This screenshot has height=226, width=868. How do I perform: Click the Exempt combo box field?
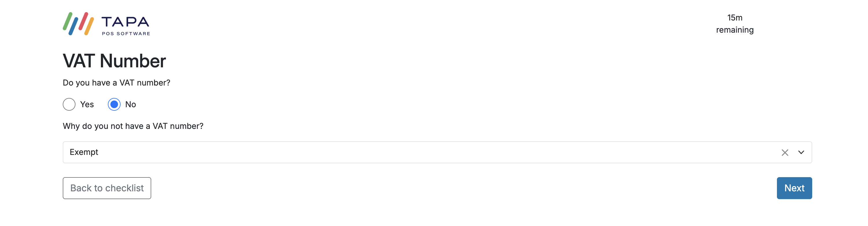click(x=404, y=153)
